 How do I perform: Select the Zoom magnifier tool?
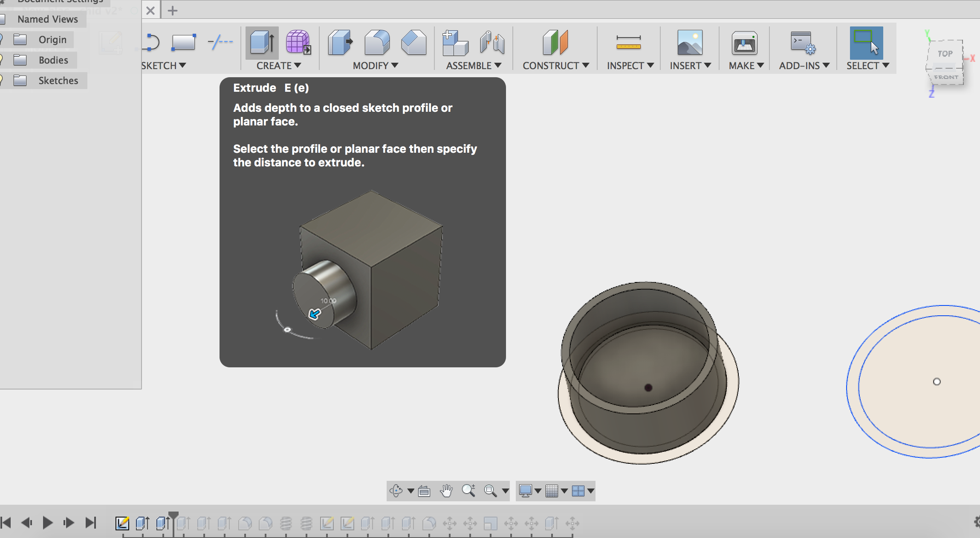[x=468, y=491]
